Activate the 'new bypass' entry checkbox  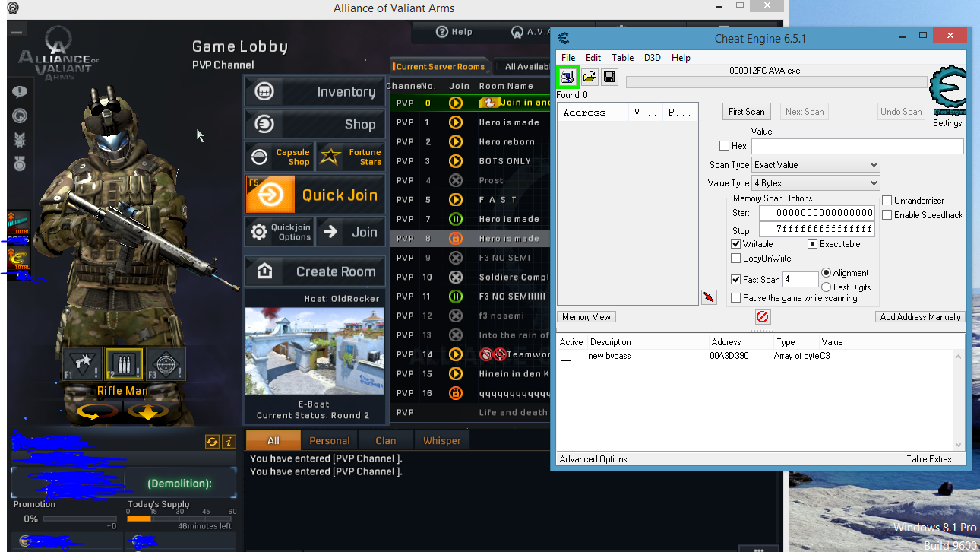click(566, 356)
